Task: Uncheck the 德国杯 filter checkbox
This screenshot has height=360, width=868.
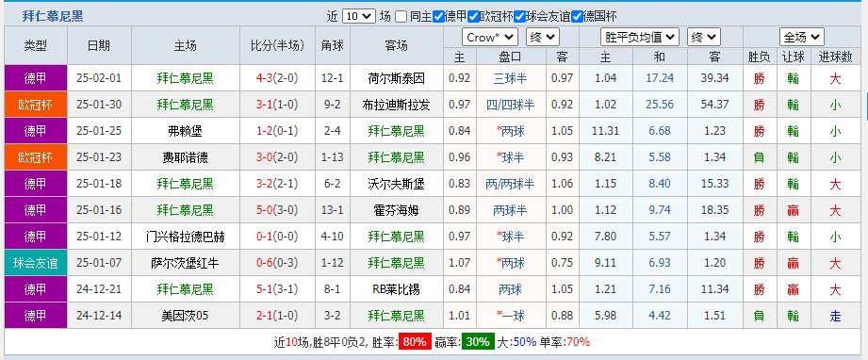Action: [577, 17]
